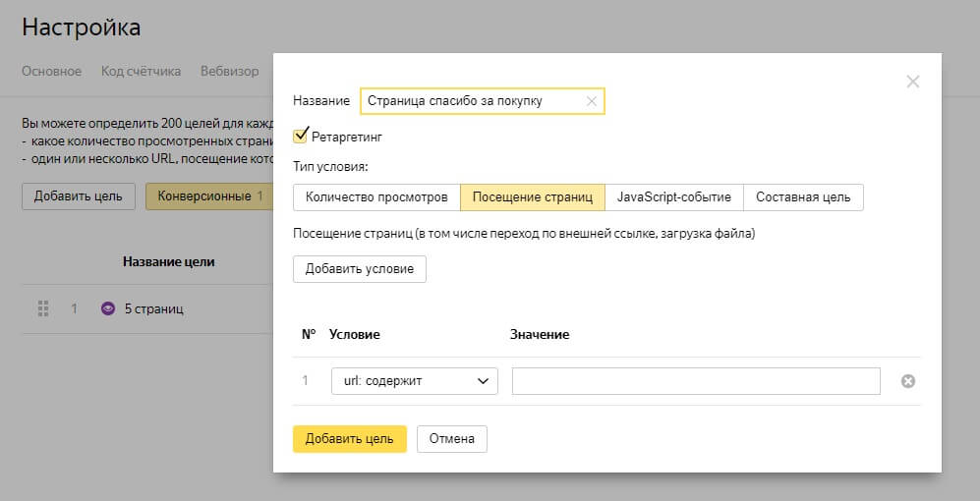
Task: Click the '5 страниц' goal name
Action: (x=153, y=309)
